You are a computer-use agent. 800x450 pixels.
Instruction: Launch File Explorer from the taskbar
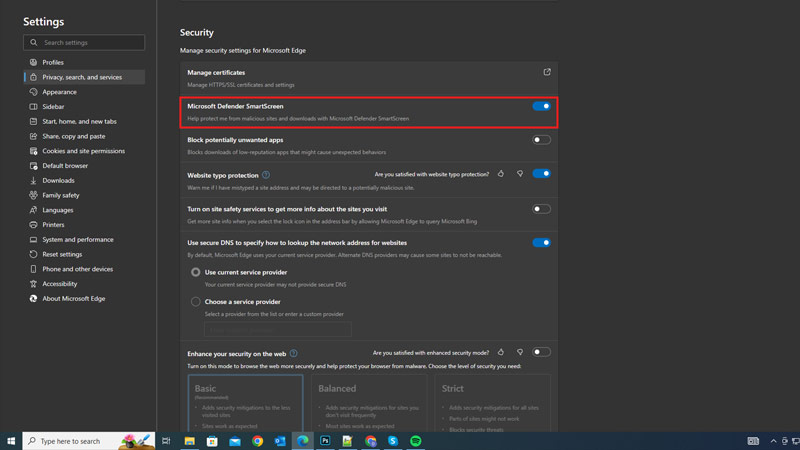coord(189,441)
